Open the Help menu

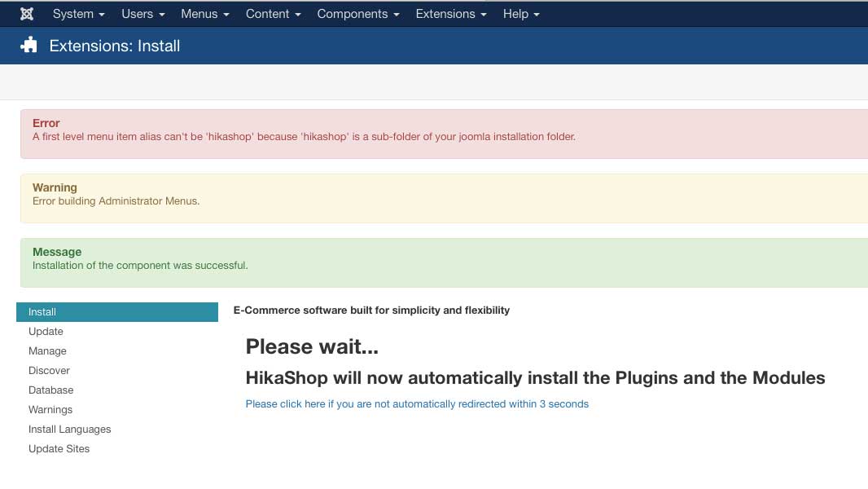point(521,14)
